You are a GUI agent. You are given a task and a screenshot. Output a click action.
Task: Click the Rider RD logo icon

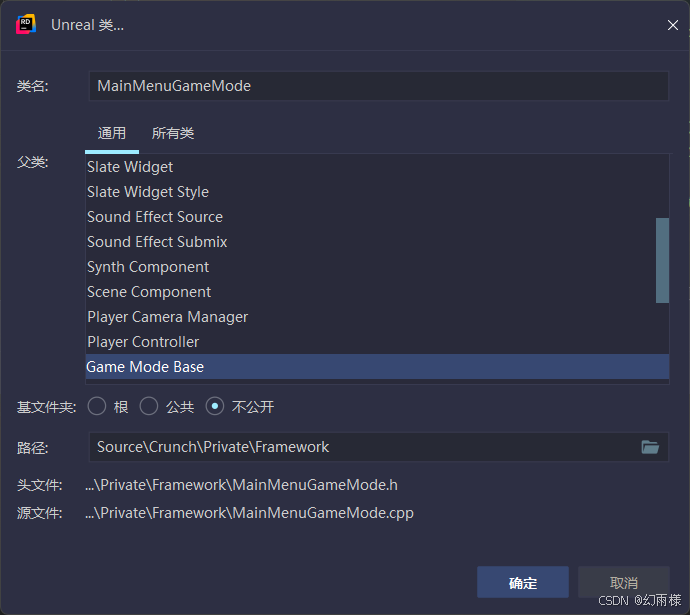pyautogui.click(x=26, y=24)
